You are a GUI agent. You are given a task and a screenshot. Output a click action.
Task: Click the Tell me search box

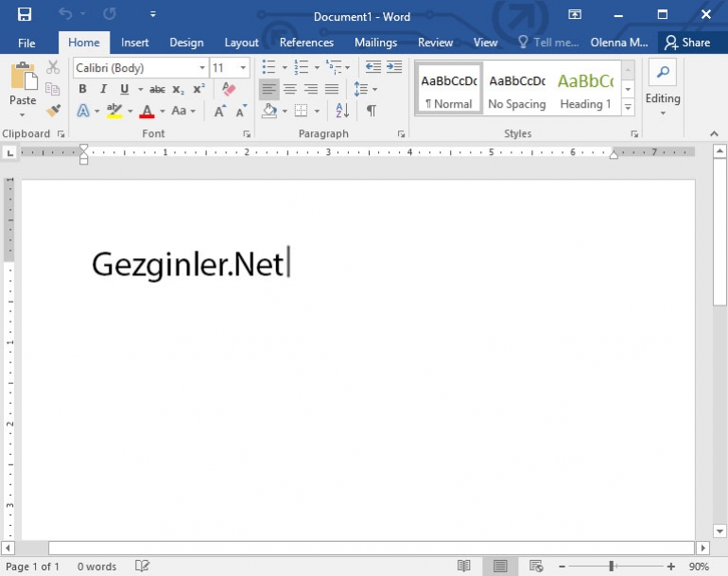548,43
